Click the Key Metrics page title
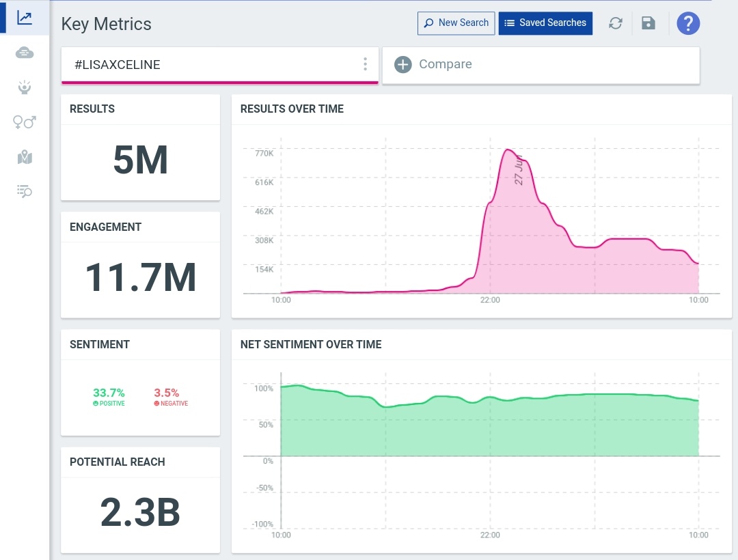The image size is (738, 560). [107, 24]
